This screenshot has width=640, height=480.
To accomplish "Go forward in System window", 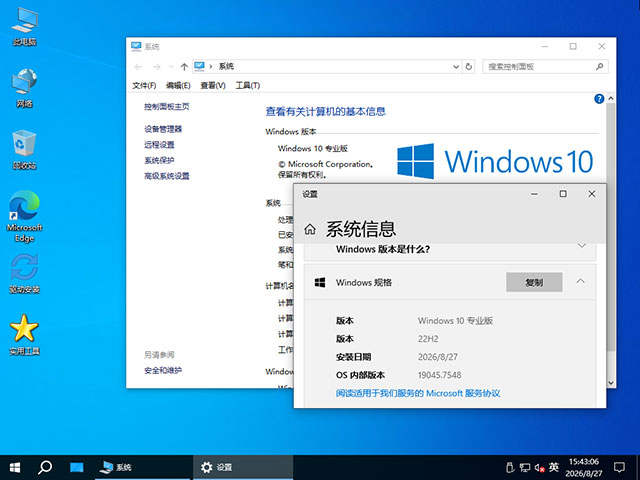I will click(x=156, y=67).
